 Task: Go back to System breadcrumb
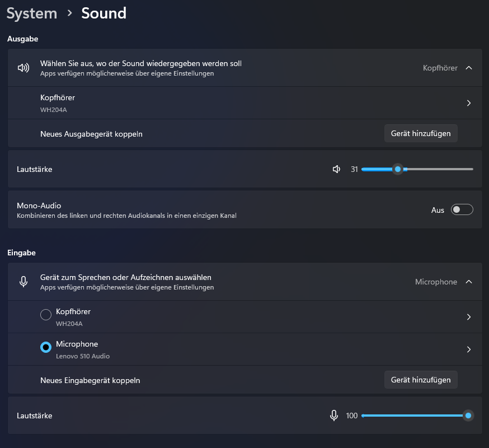[32, 13]
